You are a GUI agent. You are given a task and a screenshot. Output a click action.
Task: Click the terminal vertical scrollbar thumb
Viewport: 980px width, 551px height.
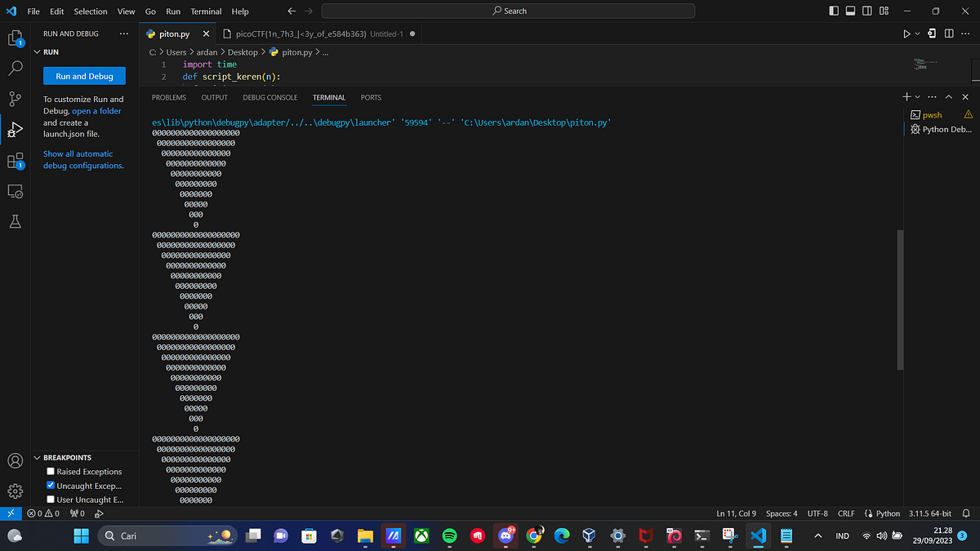tap(901, 299)
